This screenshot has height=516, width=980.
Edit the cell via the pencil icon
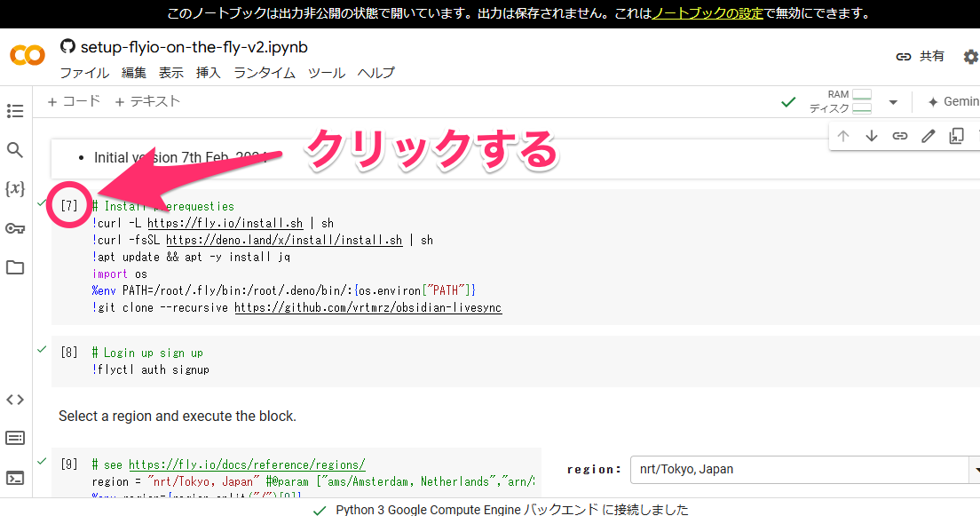coord(929,135)
